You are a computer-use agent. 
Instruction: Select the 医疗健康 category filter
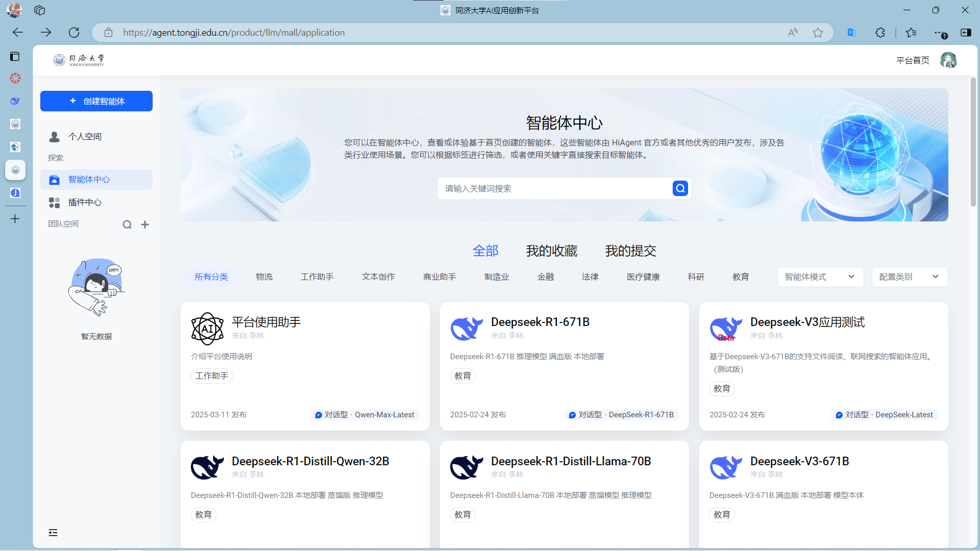[x=643, y=277]
